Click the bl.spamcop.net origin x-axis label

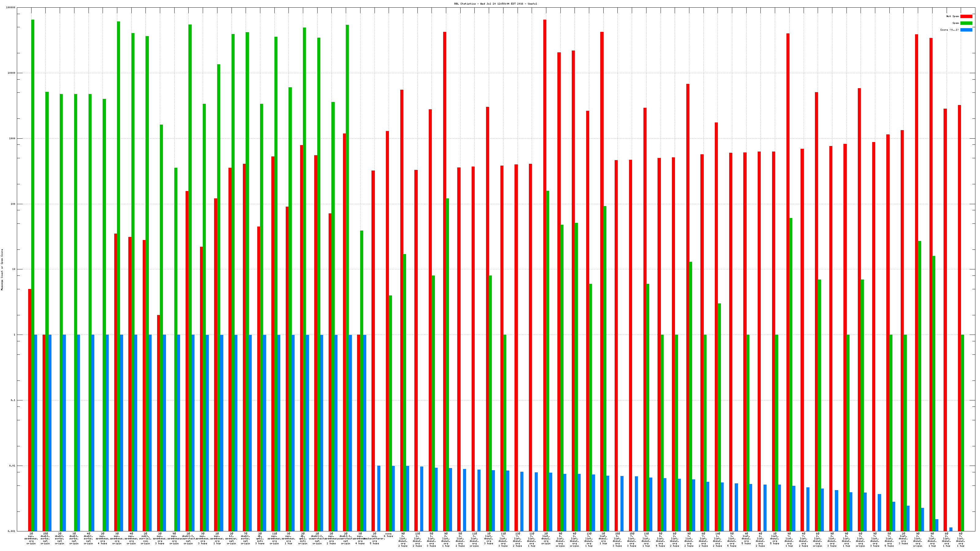click(x=231, y=538)
